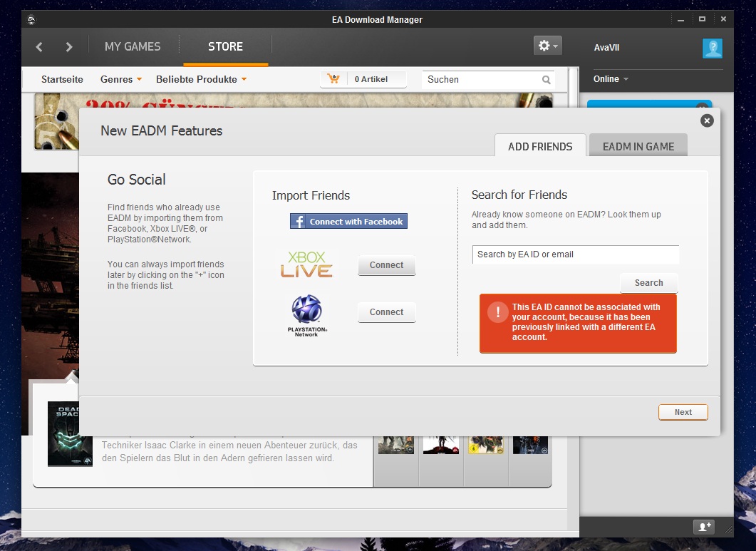Switch to the MY GAMES tab

(133, 47)
